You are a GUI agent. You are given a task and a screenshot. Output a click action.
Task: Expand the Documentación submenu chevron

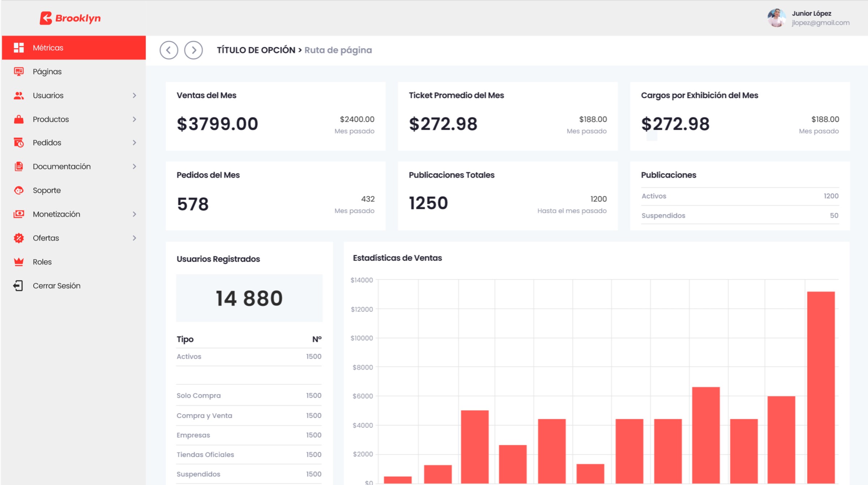[x=134, y=167]
